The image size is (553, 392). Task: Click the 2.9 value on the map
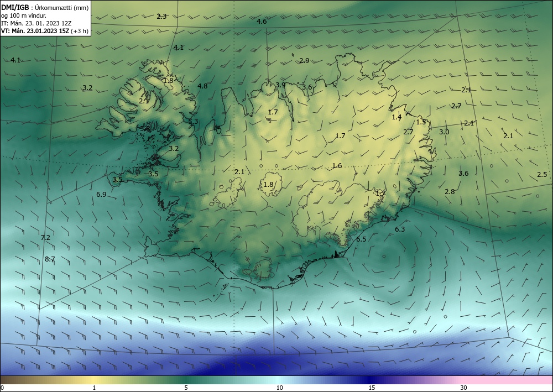[304, 61]
